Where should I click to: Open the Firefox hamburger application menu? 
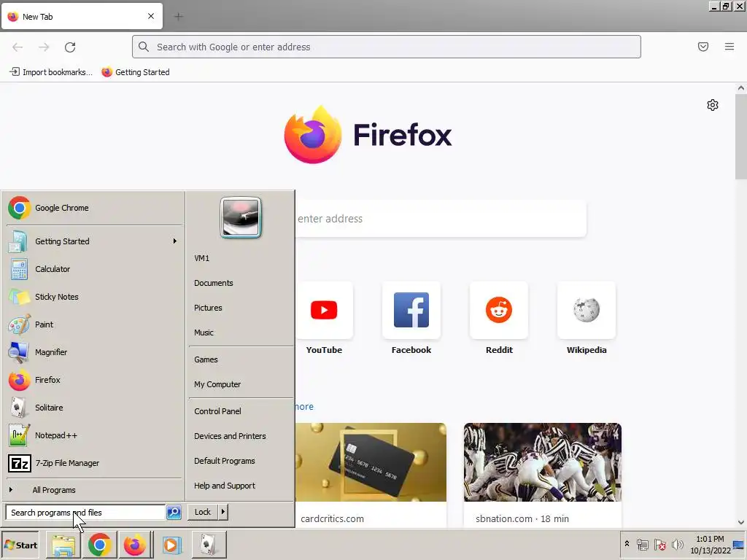(x=729, y=47)
